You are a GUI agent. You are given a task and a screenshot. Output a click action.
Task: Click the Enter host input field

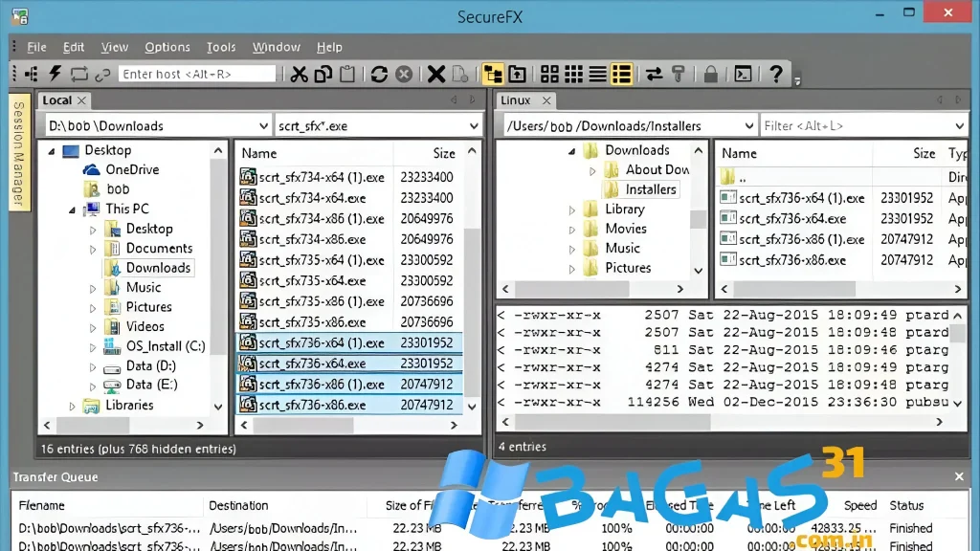(197, 75)
